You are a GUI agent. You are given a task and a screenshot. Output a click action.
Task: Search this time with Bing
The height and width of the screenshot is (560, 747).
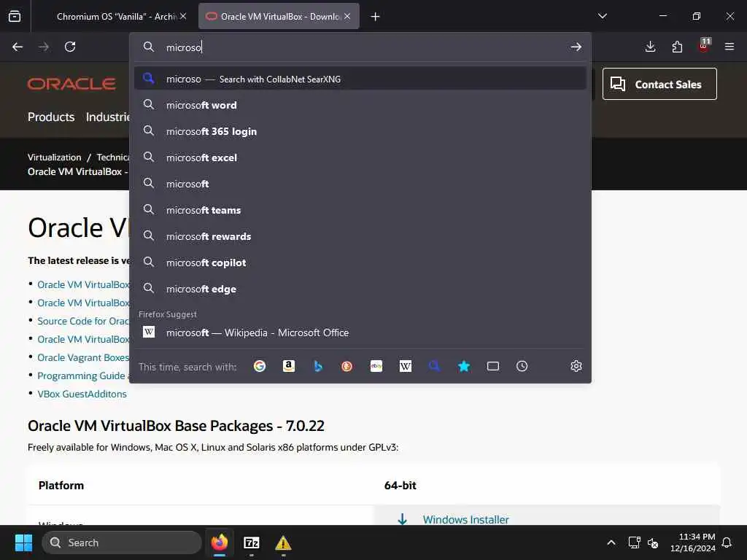(x=318, y=366)
